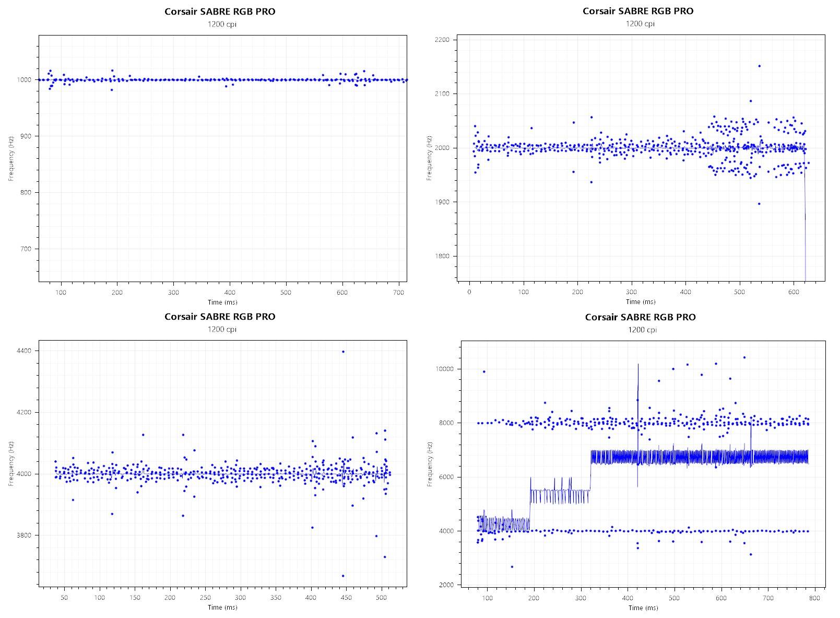Click Time (ms) label under the 2200 Hz chart
840x618 pixels.
click(640, 302)
